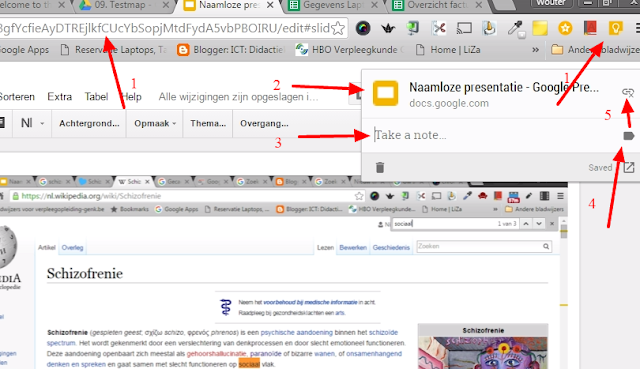Click the monitor with green arrow extension
The height and width of the screenshot is (369, 640).
coord(413,28)
